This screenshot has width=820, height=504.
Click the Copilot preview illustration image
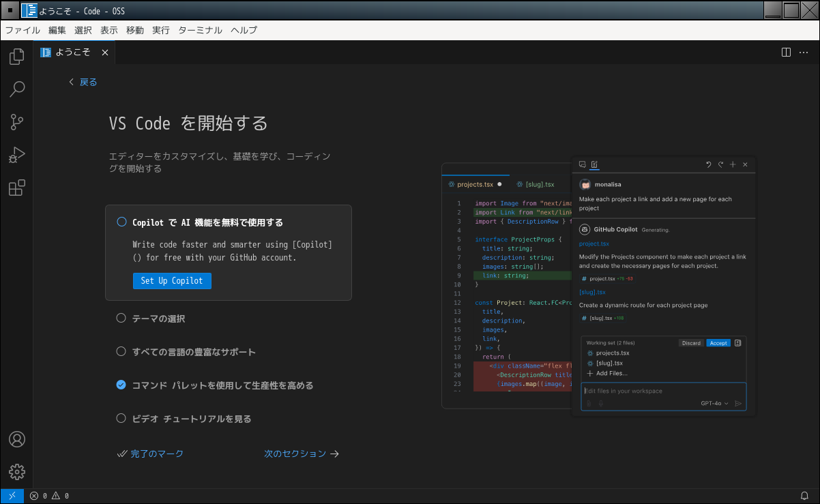point(598,286)
